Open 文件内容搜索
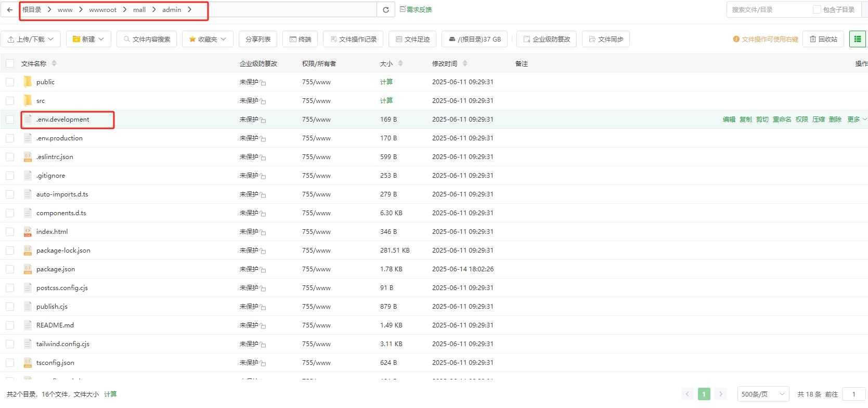Viewport: 868px width, 408px height. pyautogui.click(x=147, y=39)
